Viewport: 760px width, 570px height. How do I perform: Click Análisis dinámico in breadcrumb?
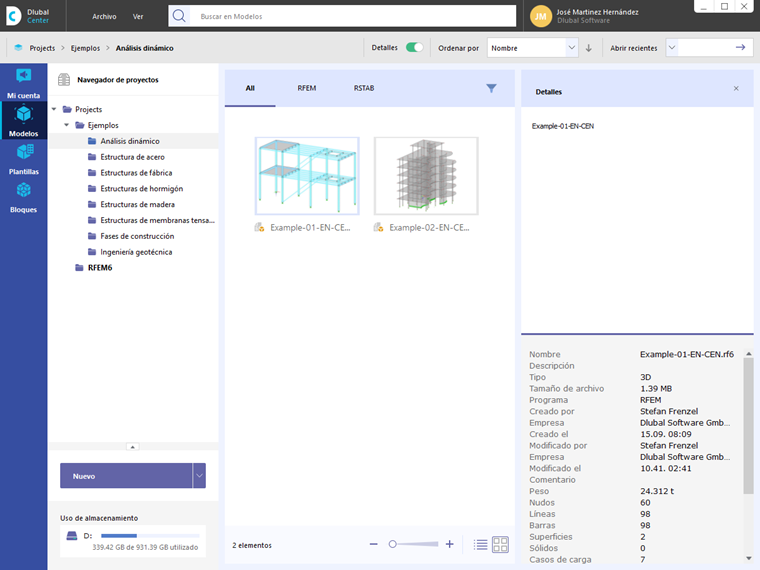click(x=144, y=48)
